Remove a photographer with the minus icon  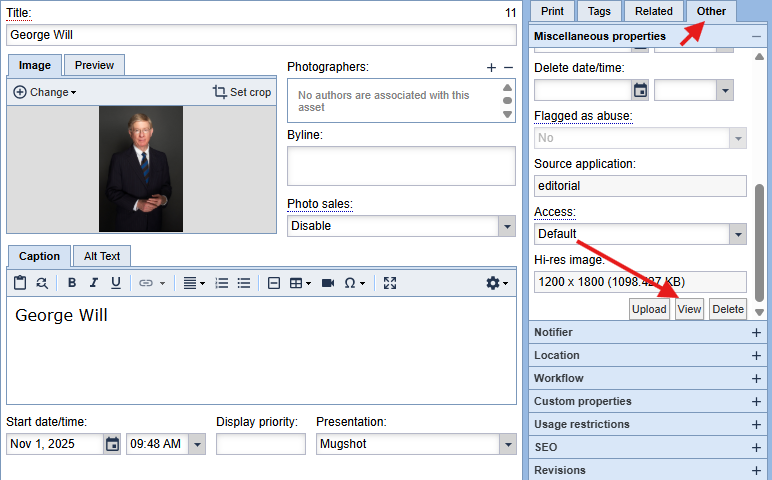[x=509, y=67]
